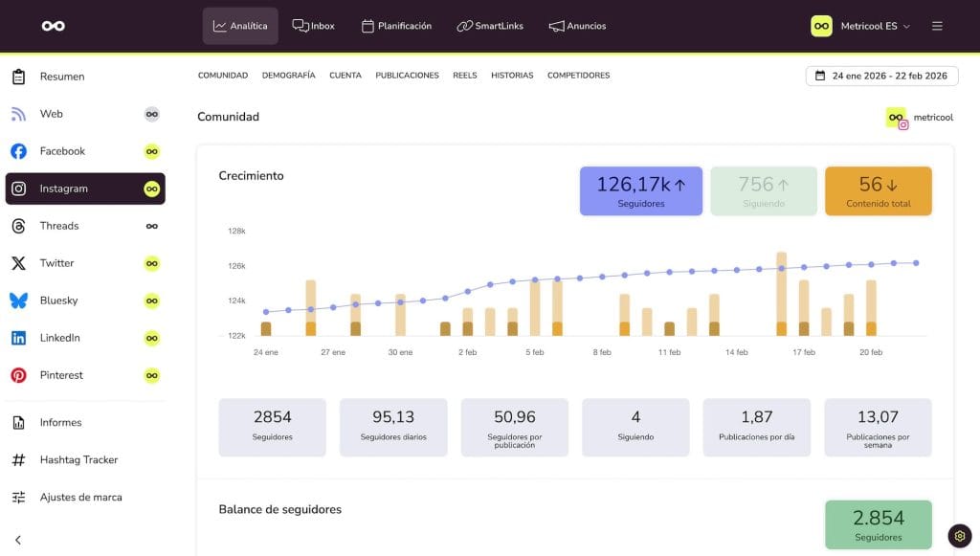
Task: Toggle the Siguiendo series card
Action: [x=763, y=190]
